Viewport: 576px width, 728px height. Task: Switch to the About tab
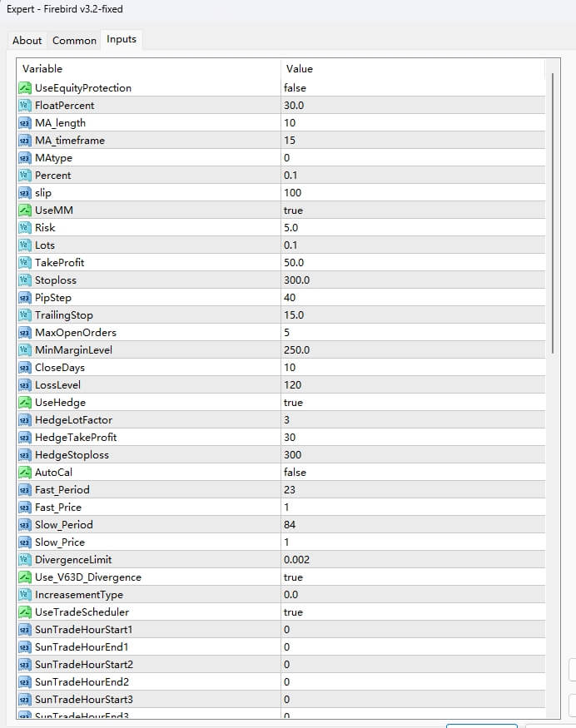(x=27, y=40)
